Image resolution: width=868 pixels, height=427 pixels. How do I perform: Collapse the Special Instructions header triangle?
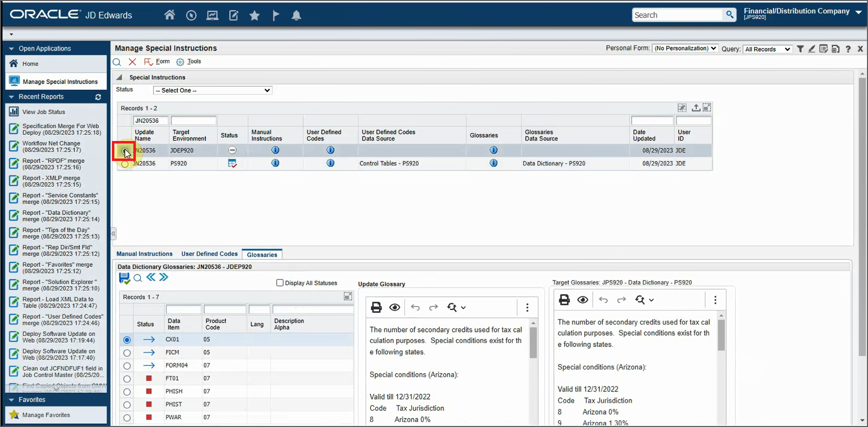tap(119, 77)
